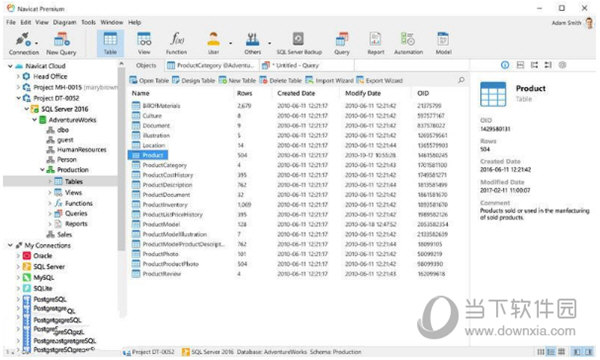Open the Others toolbar dropdown arrow
This screenshot has height=360, width=600.
click(x=269, y=43)
